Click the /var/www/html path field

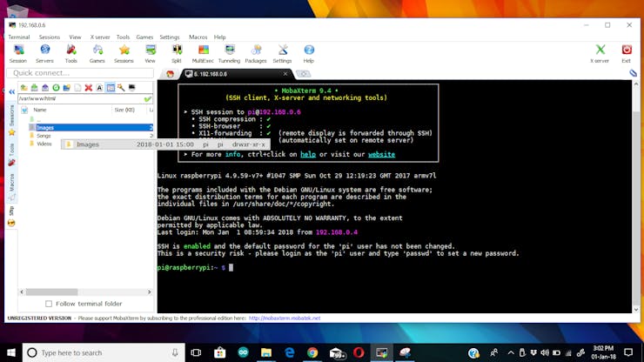click(80, 98)
